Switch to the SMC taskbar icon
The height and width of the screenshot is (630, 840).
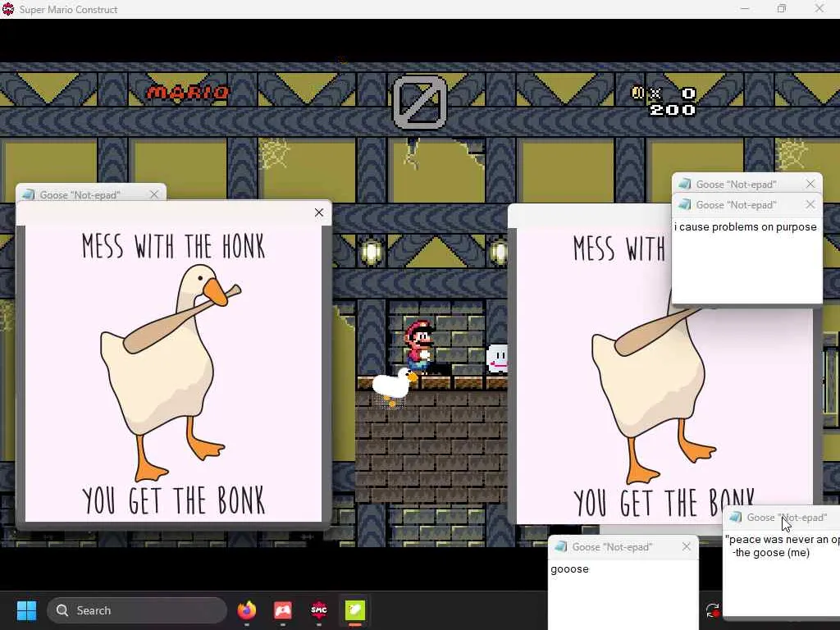click(x=319, y=610)
